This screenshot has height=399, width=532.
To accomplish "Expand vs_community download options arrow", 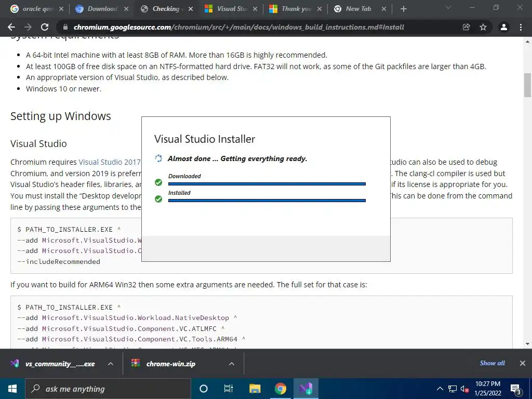I will pos(111,364).
